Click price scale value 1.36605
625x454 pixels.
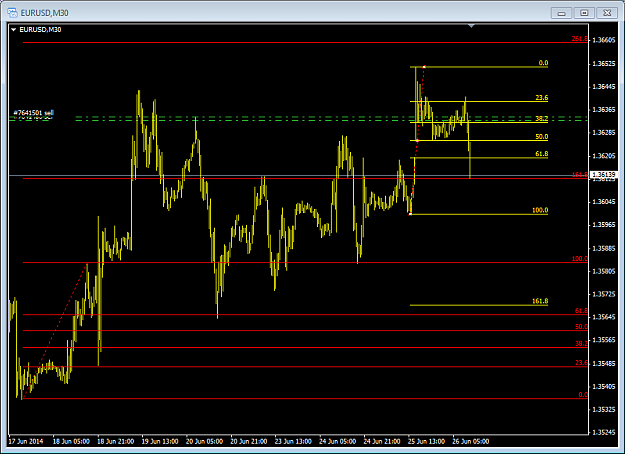point(604,40)
